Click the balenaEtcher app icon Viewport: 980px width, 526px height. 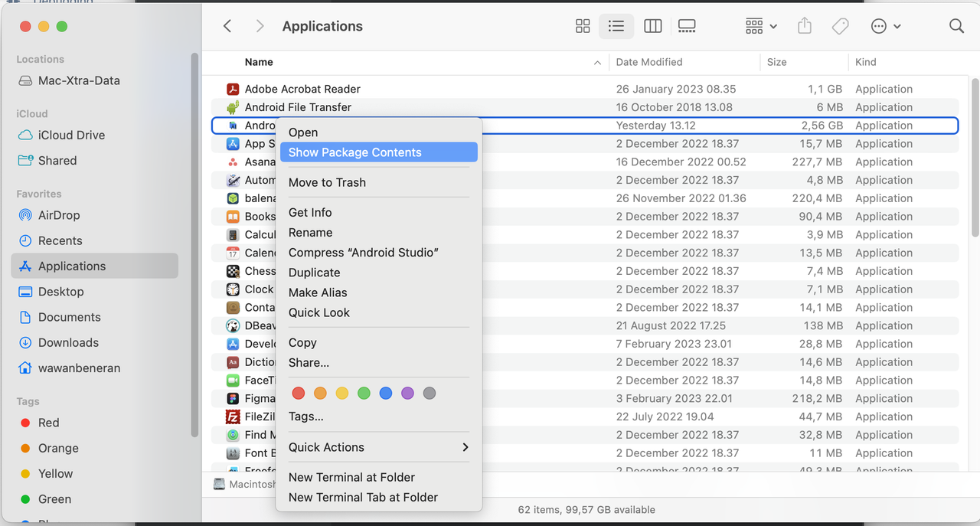pyautogui.click(x=233, y=198)
